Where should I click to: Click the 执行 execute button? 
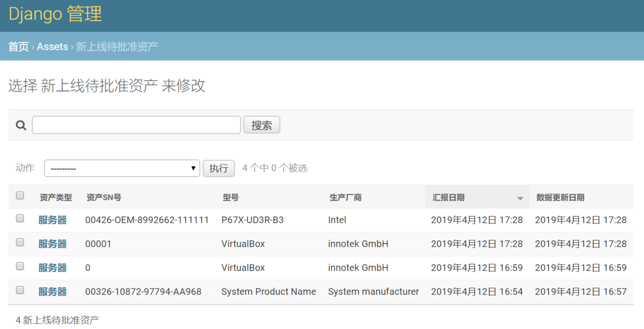click(219, 168)
